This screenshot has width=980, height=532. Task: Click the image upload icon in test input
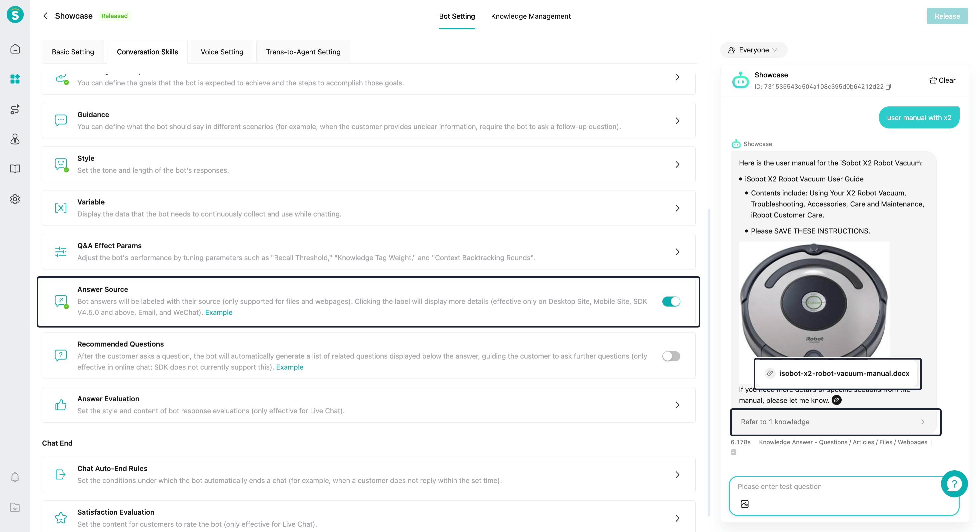(x=745, y=504)
